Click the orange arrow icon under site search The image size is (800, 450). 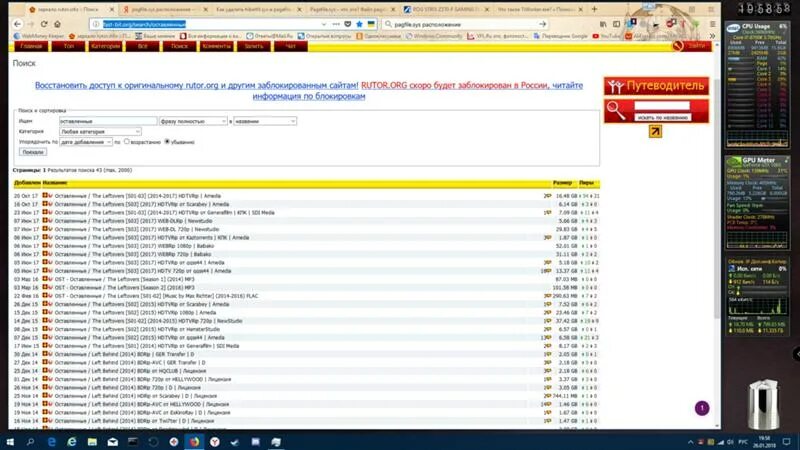click(x=655, y=132)
